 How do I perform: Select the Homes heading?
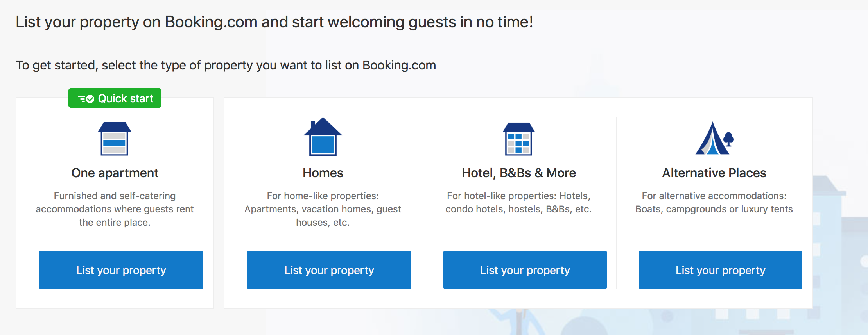click(x=323, y=173)
